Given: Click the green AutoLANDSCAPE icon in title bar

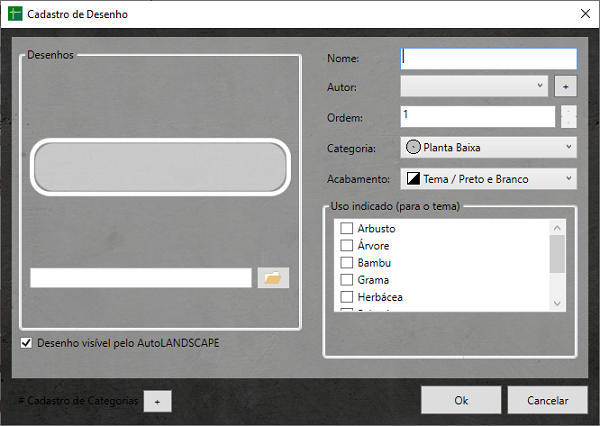Looking at the screenshot, I should (x=15, y=15).
